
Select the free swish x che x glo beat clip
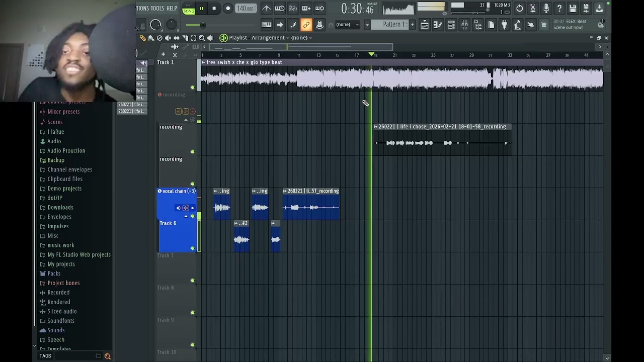point(401,75)
